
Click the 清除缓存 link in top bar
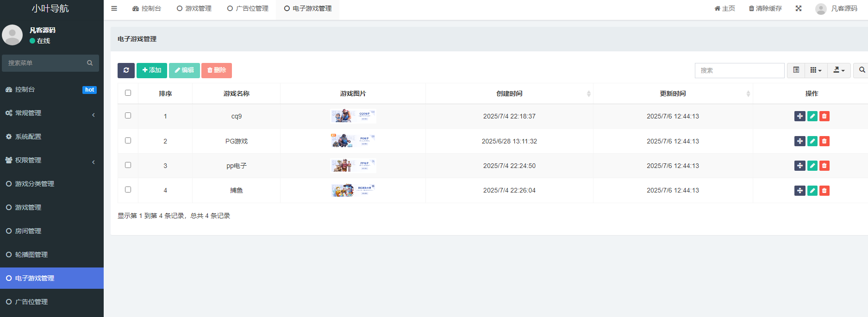click(x=765, y=8)
